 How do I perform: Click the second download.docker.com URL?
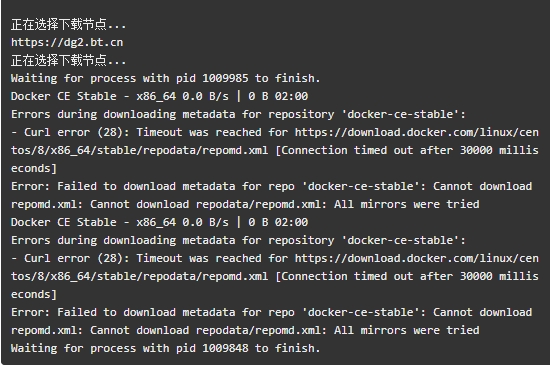416,258
